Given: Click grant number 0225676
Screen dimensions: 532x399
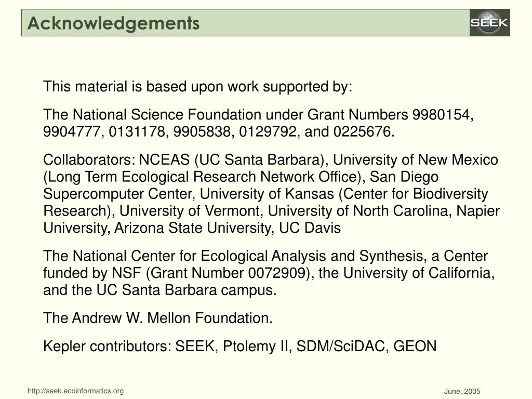Looking at the screenshot, I should (x=364, y=131).
